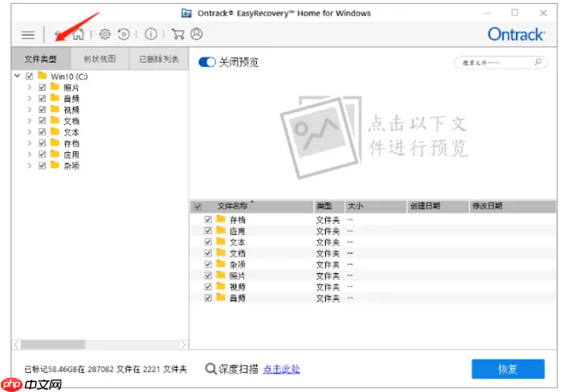Click the Ontrack logo
This screenshot has height=392, width=566.
click(x=516, y=35)
